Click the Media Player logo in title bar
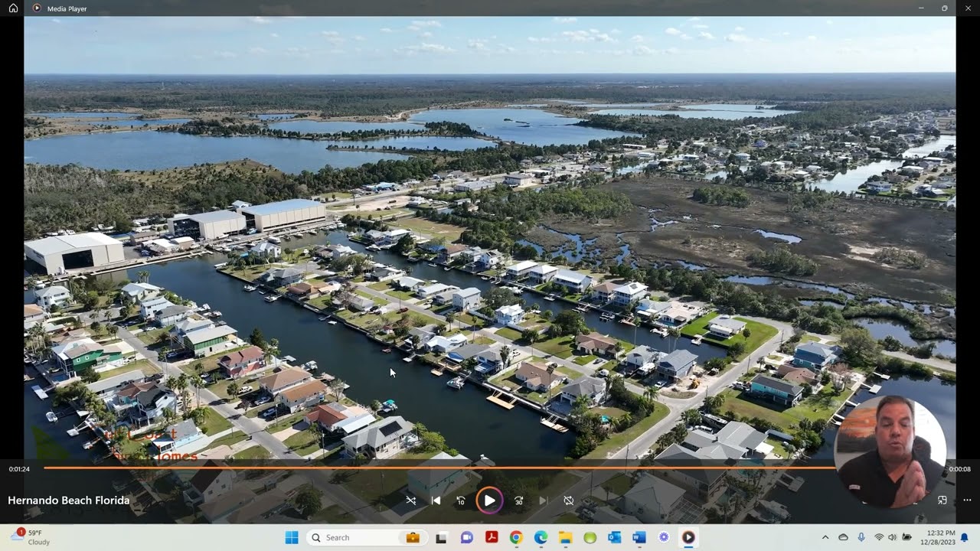The height and width of the screenshot is (551, 980). pos(37,8)
